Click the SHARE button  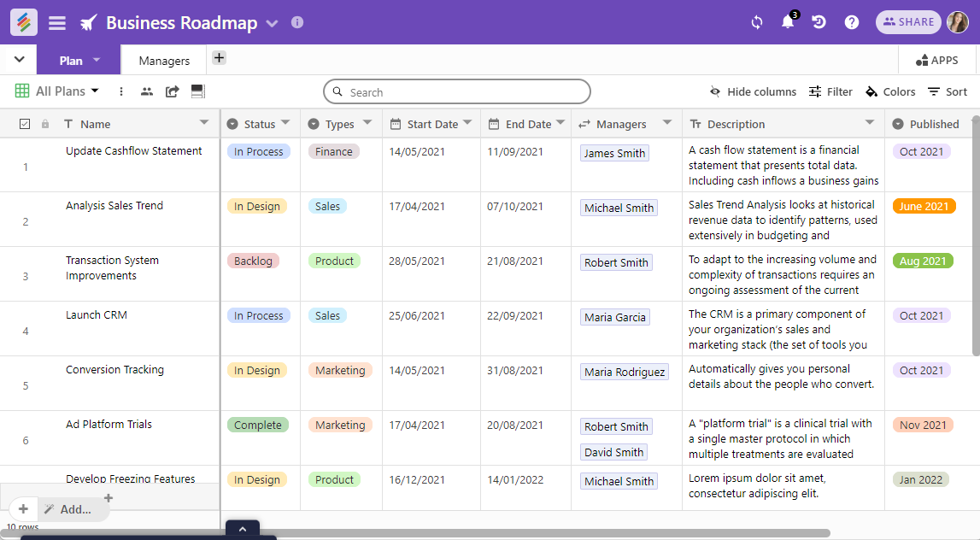pyautogui.click(x=908, y=22)
